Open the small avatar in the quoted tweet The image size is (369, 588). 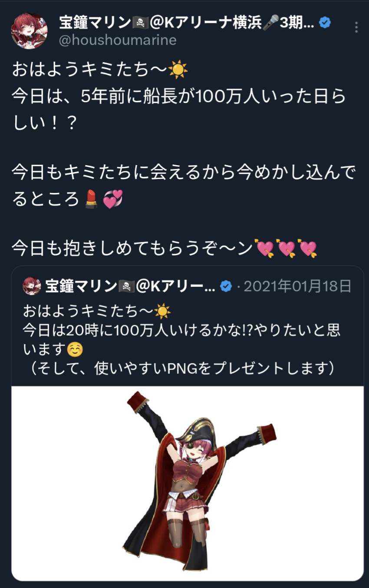point(31,286)
